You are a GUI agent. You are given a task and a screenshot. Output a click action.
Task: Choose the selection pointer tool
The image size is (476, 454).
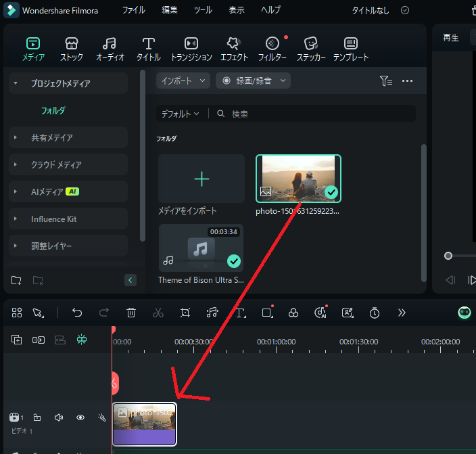pyautogui.click(x=39, y=313)
